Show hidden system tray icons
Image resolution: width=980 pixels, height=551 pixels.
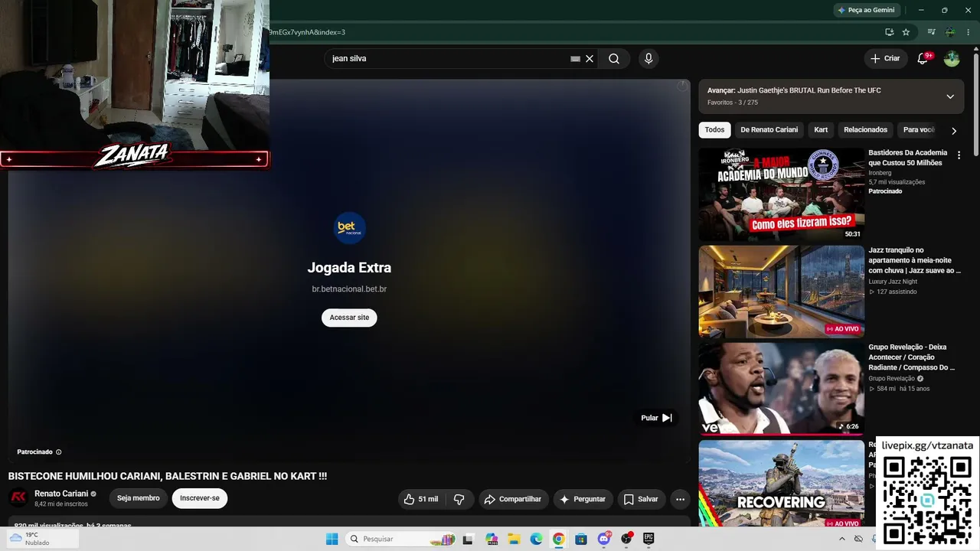(x=841, y=539)
